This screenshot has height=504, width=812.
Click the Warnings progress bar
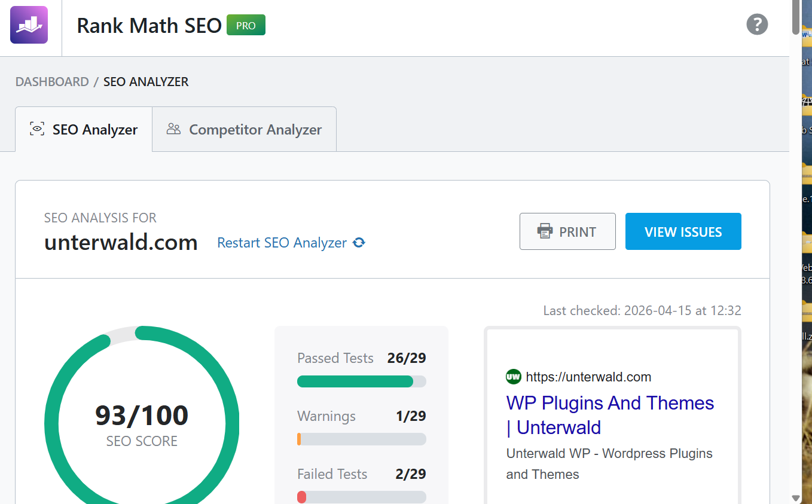(362, 439)
